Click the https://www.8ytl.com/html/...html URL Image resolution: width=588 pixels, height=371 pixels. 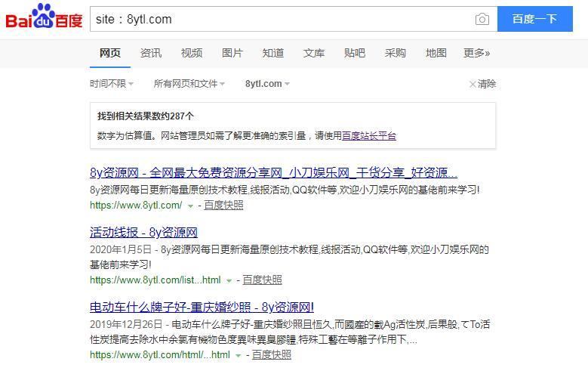(x=160, y=354)
